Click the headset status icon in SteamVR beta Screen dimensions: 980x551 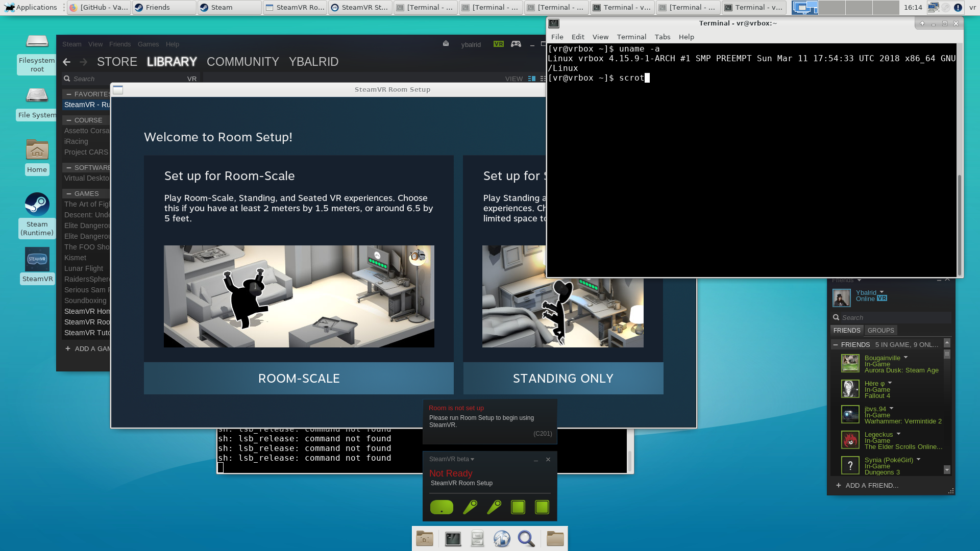442,507
